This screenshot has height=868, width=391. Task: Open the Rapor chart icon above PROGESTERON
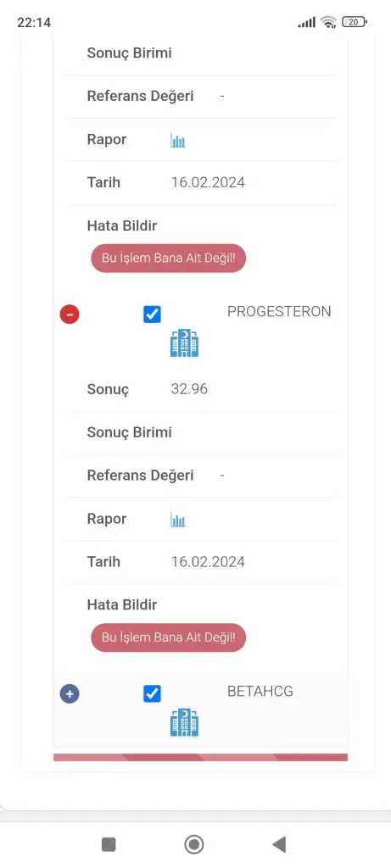coord(178,140)
